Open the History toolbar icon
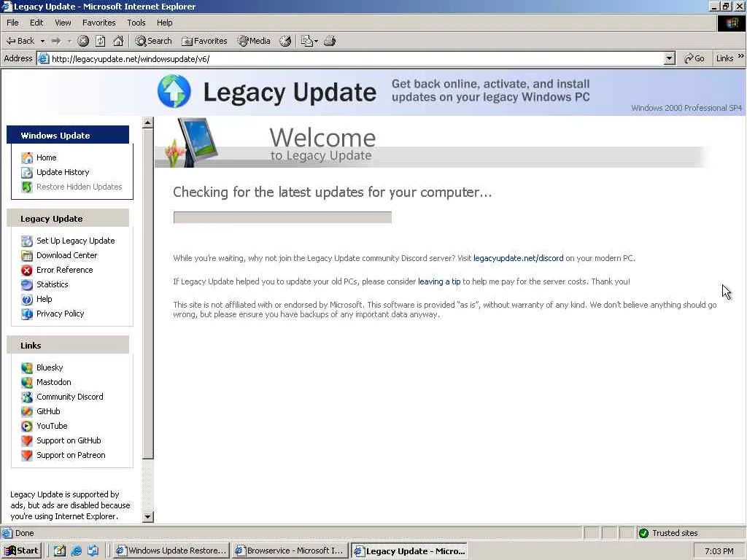The width and height of the screenshot is (747, 560). (x=285, y=41)
